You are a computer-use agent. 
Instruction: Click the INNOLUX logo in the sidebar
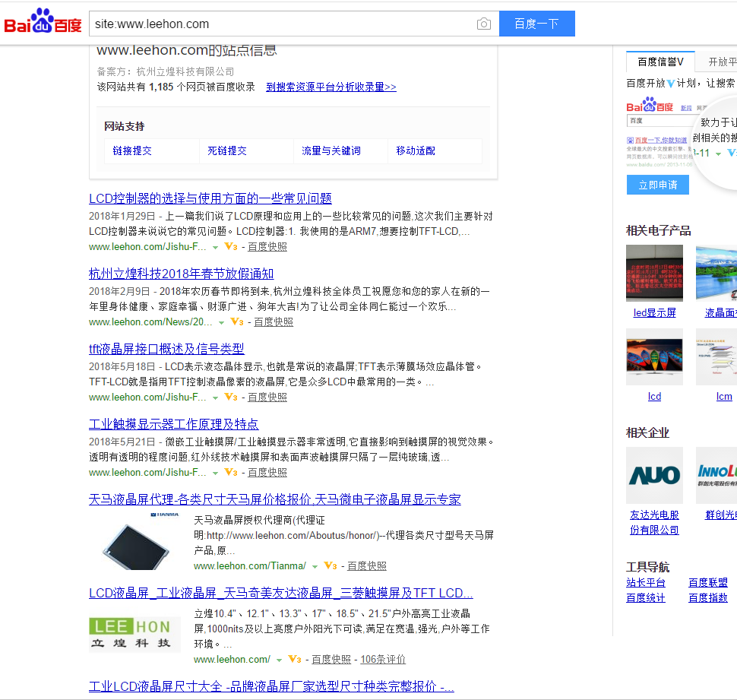720,475
